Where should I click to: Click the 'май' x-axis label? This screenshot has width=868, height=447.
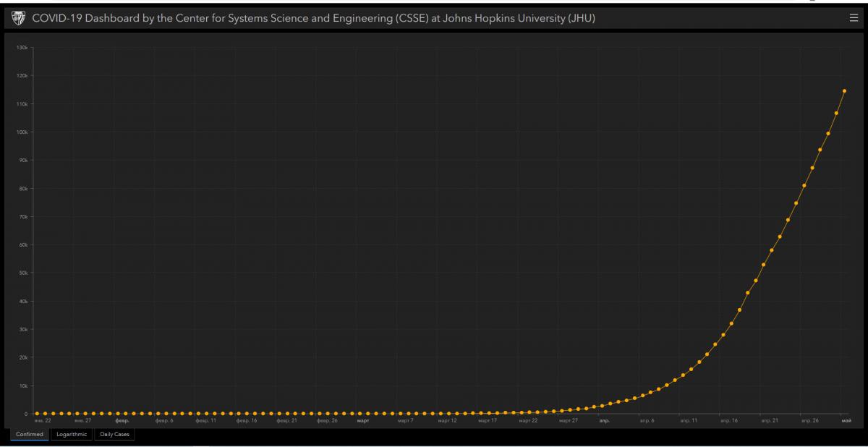click(x=846, y=420)
